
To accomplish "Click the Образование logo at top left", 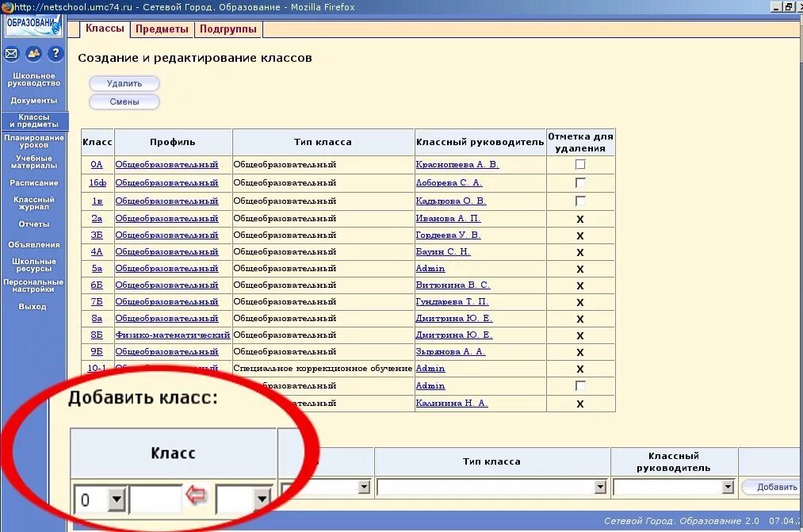I will [x=34, y=25].
